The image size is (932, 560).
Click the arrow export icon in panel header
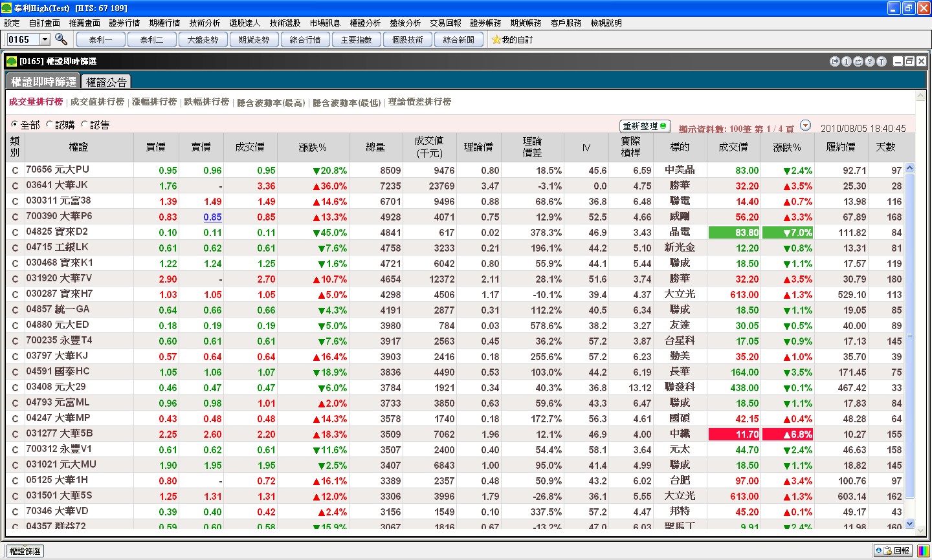[x=835, y=61]
